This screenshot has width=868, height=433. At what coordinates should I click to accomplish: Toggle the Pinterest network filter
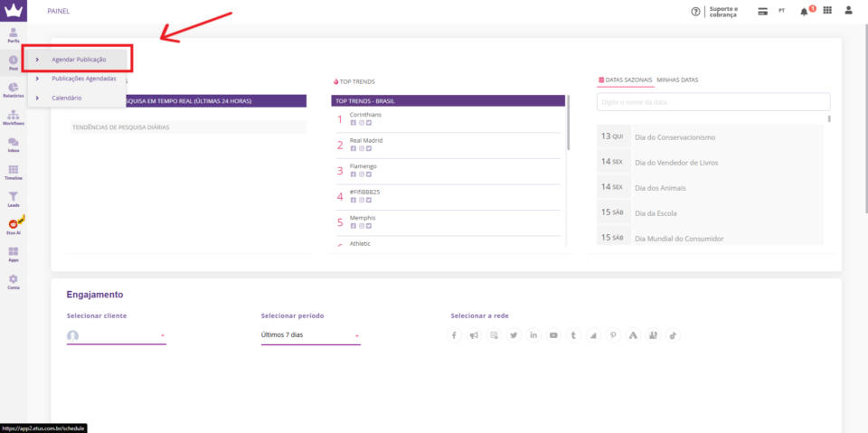[x=613, y=335]
